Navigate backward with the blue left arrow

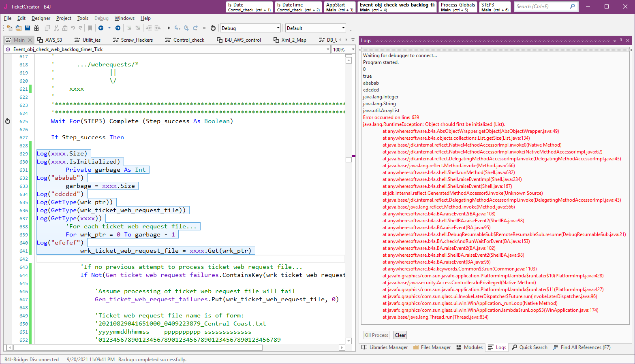tap(101, 28)
